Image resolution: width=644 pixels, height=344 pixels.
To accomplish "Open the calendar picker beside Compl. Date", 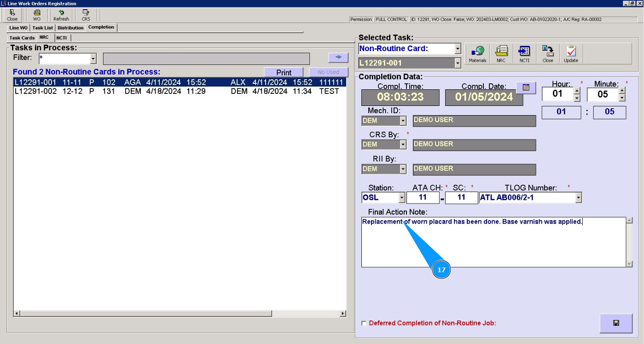I will click(526, 87).
